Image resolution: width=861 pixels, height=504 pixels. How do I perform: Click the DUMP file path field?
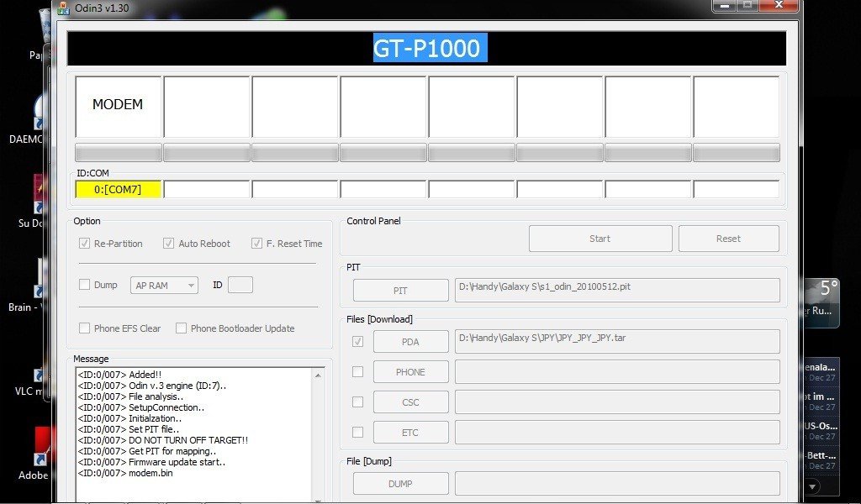click(617, 483)
